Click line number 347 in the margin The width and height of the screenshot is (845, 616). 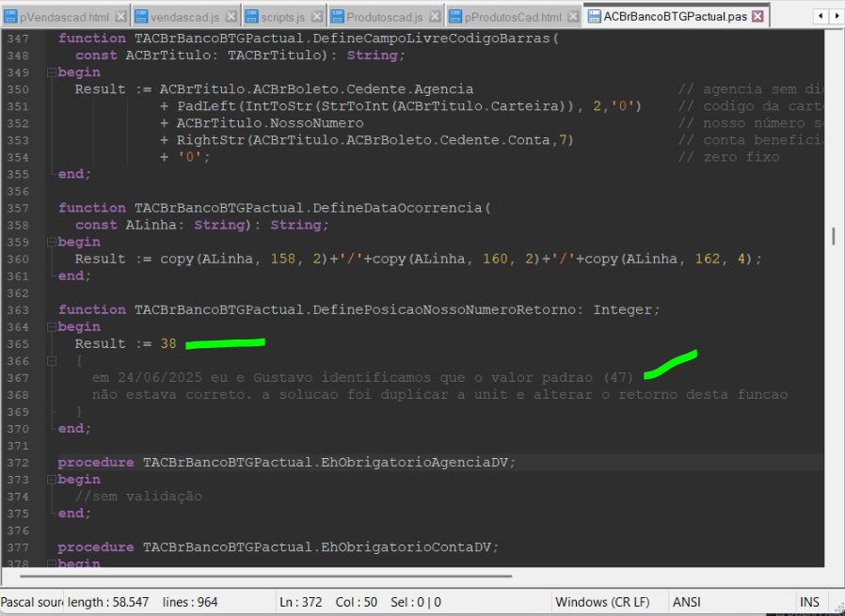click(18, 39)
